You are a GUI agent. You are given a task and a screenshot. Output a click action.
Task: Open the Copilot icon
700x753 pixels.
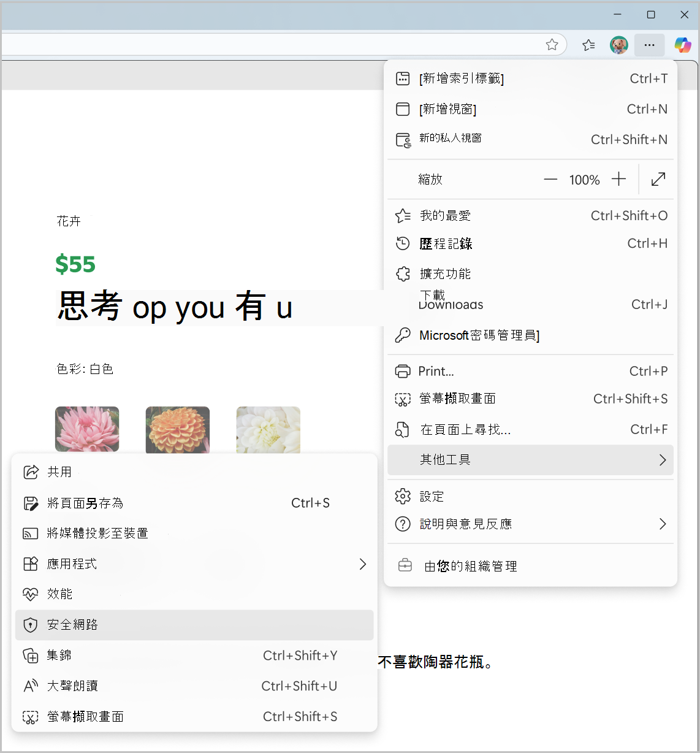click(x=683, y=45)
